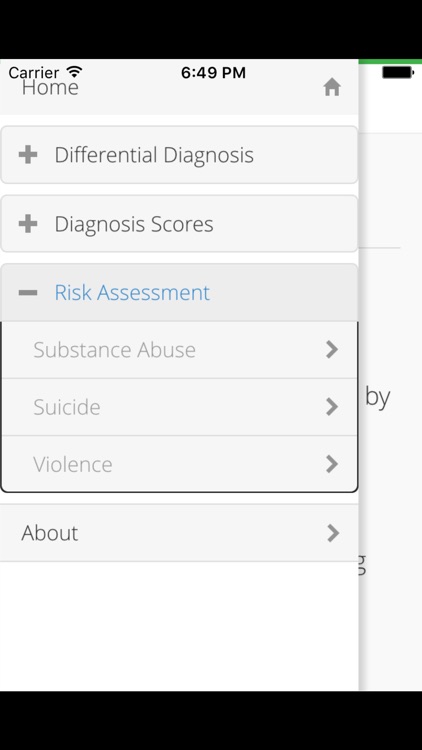Collapse Risk Assessment using minus icon
The image size is (422, 750).
[x=28, y=293]
